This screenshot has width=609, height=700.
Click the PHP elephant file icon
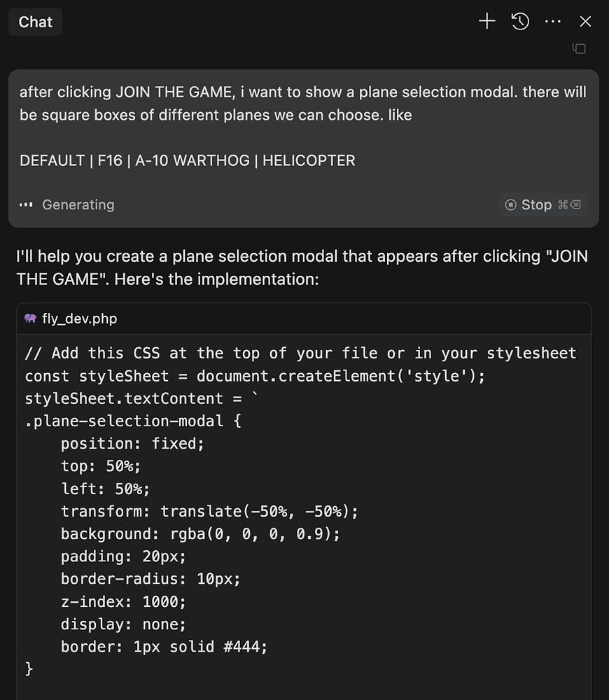[x=30, y=318]
